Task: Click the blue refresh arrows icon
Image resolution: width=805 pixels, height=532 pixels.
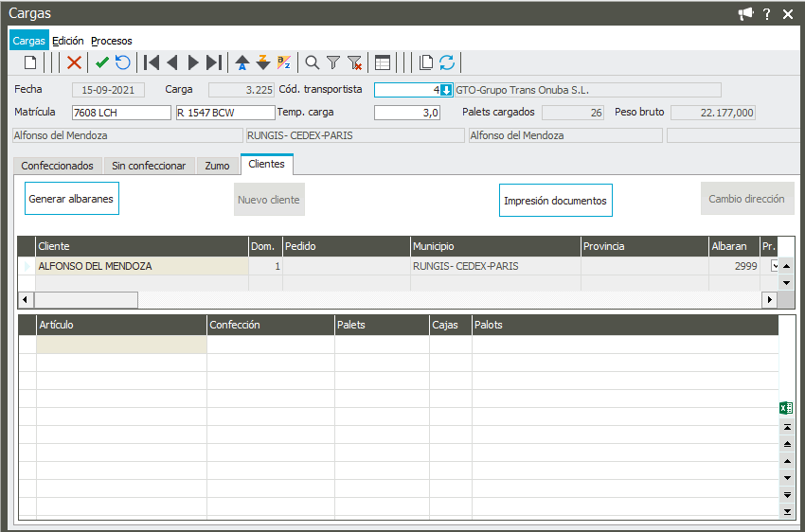Action: tap(447, 63)
